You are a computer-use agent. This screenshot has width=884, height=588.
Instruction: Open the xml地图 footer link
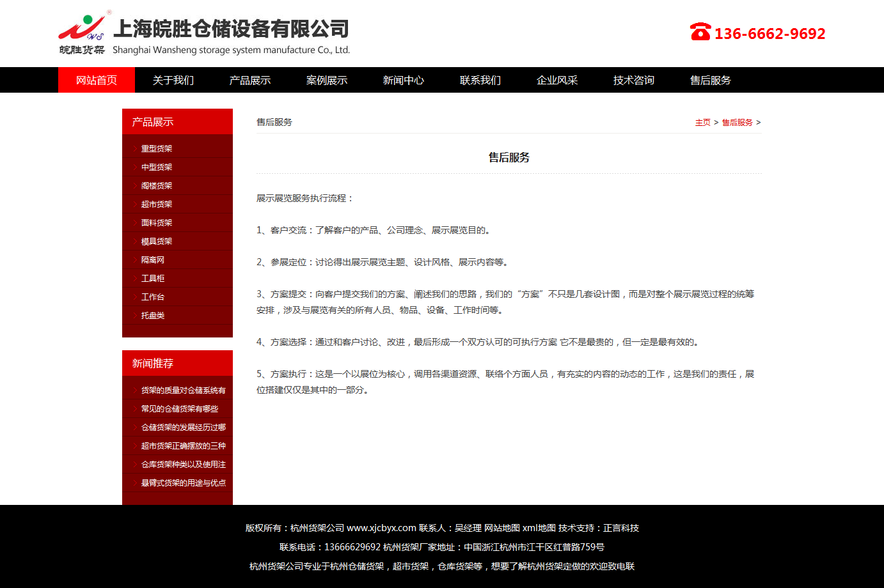(539, 528)
